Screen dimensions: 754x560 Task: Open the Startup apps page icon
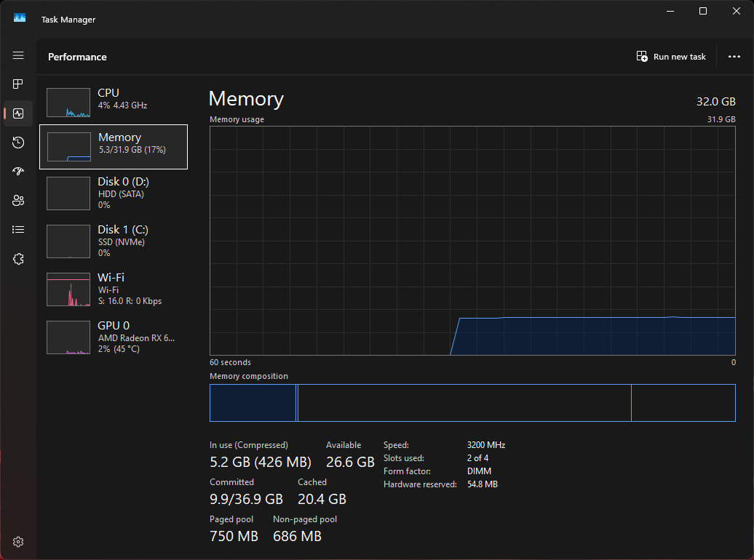tap(18, 171)
